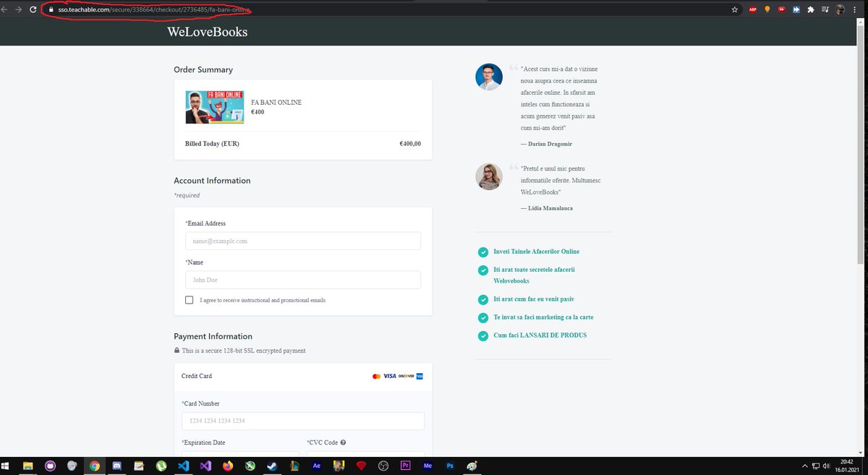Click the CVC Code help question mark
The image size is (868, 475).
tap(343, 442)
